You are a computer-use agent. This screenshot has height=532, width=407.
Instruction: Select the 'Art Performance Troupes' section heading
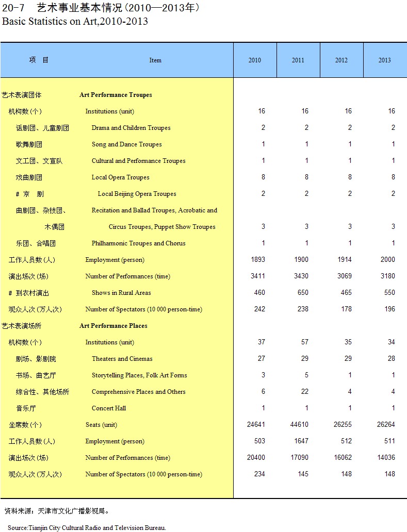(x=116, y=95)
